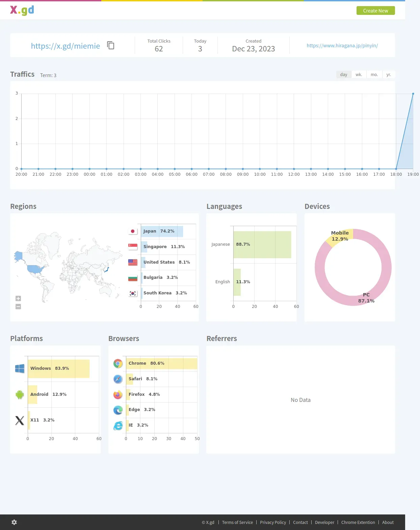Copy the short URL with the clipboard icon
The height and width of the screenshot is (530, 420).
click(111, 45)
